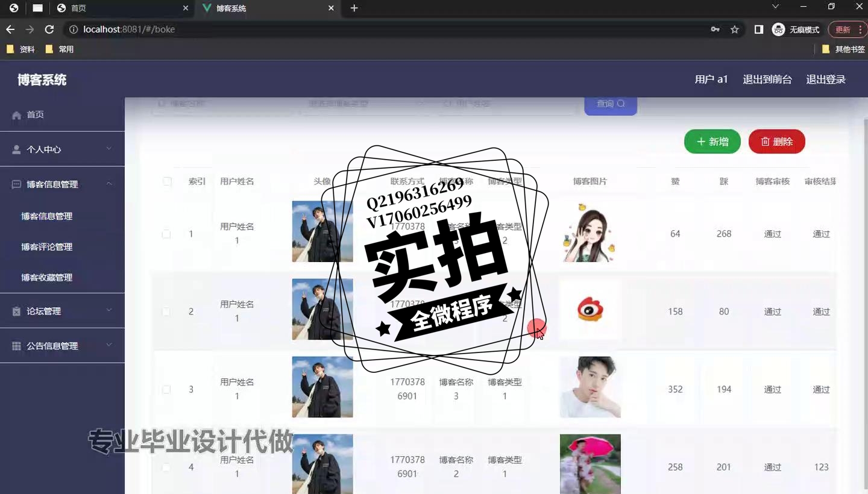Open a new browser tab with plus

click(x=354, y=8)
